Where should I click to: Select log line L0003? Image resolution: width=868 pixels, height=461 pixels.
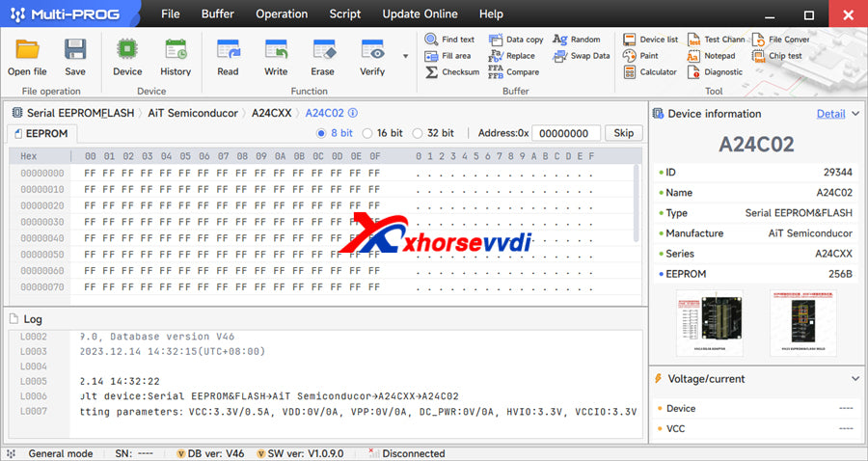tap(326, 351)
